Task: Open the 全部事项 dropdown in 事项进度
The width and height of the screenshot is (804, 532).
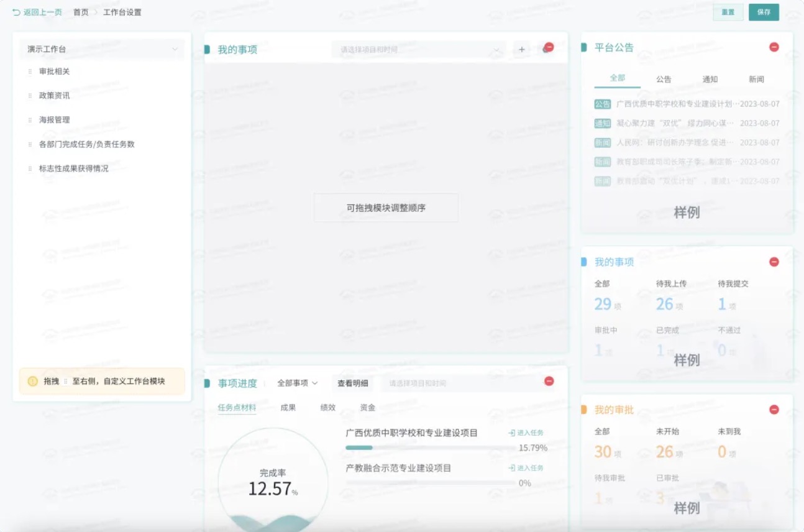Action: tap(297, 383)
